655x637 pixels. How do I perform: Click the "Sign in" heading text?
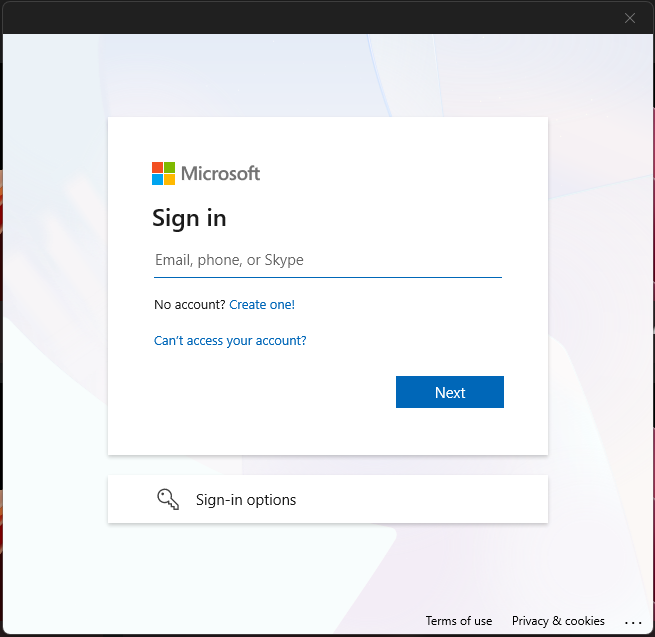pyautogui.click(x=189, y=218)
